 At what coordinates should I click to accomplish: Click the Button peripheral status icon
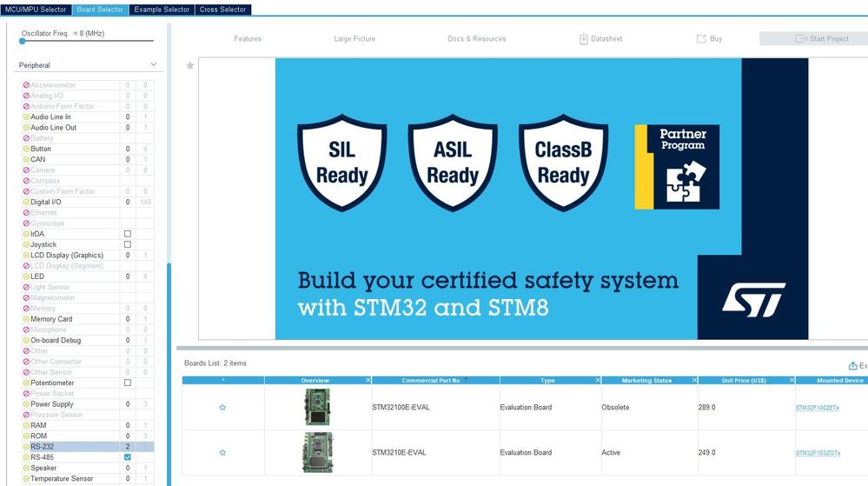[26, 149]
